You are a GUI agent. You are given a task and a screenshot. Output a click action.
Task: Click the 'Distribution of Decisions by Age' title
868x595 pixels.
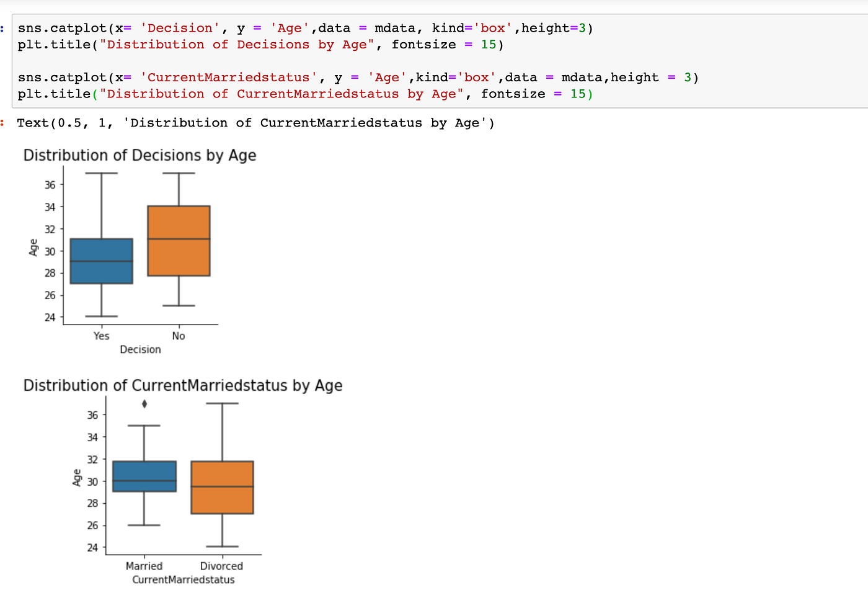pos(139,155)
